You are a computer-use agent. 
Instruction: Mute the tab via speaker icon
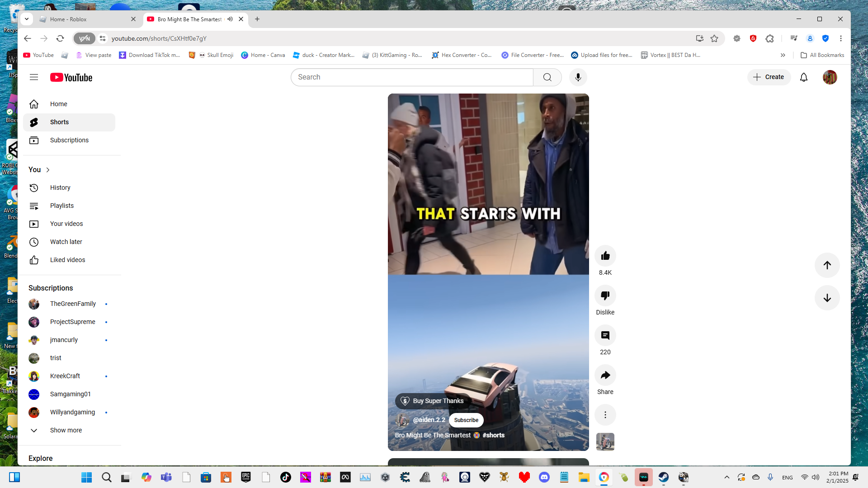coord(230,19)
